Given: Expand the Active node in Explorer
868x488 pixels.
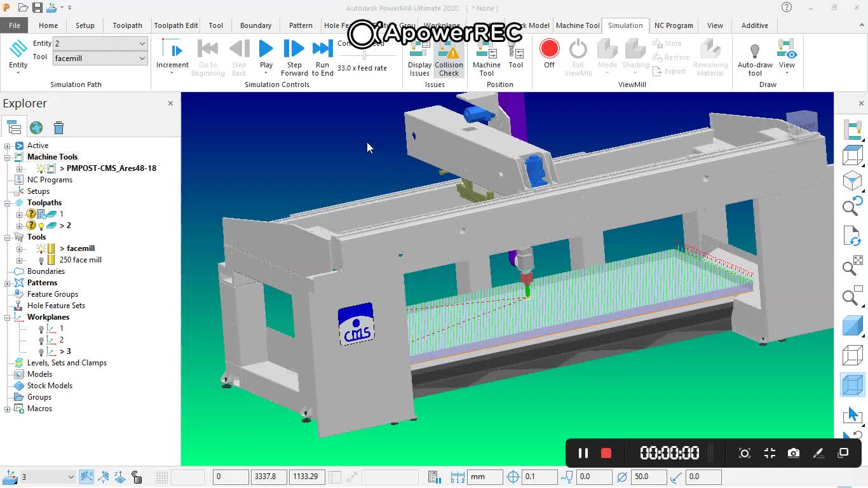Looking at the screenshot, I should [x=8, y=146].
